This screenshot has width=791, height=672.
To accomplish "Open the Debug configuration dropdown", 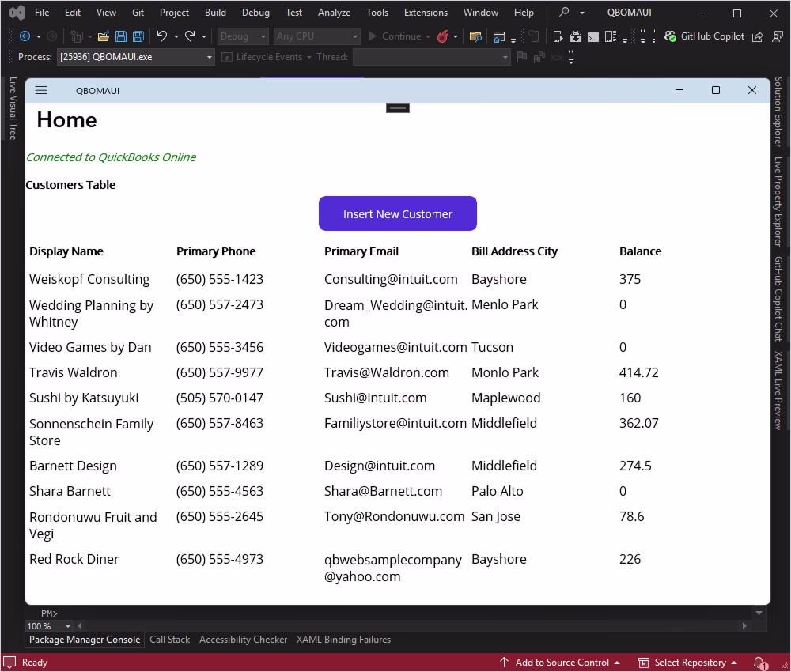I will [x=243, y=36].
